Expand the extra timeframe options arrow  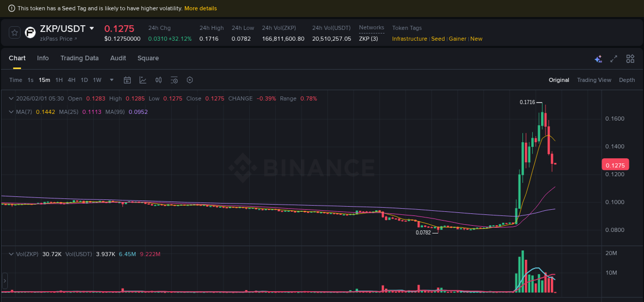(x=111, y=80)
